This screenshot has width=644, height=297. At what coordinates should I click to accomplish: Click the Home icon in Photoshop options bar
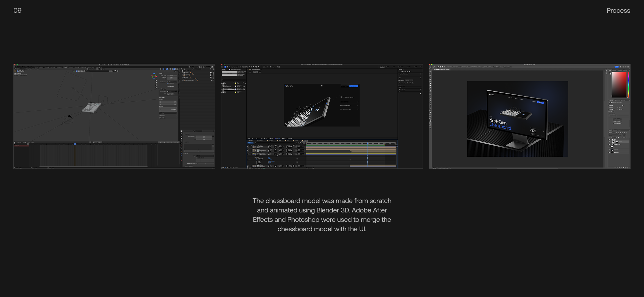(x=431, y=67)
